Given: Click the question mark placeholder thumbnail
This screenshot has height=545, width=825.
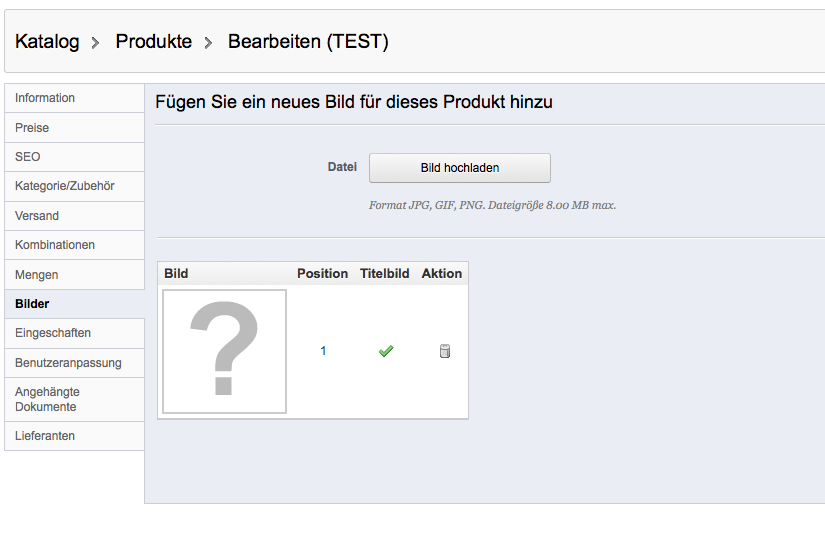Looking at the screenshot, I should point(225,351).
